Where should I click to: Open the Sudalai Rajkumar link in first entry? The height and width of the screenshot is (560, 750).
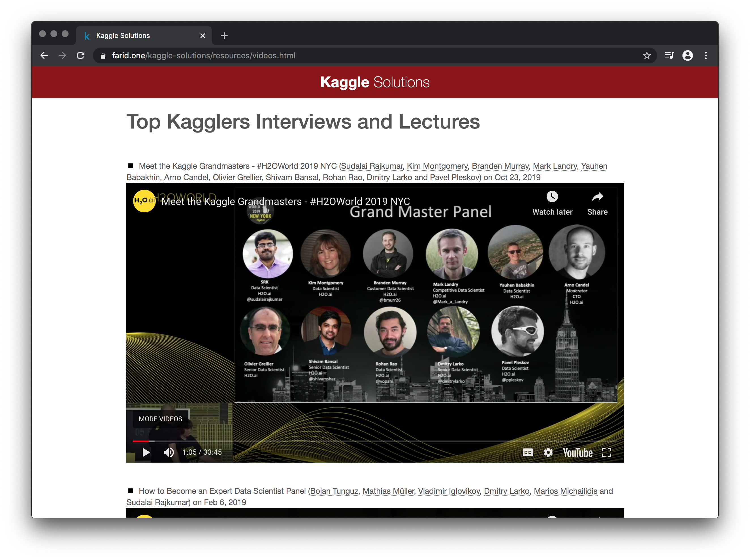point(372,166)
